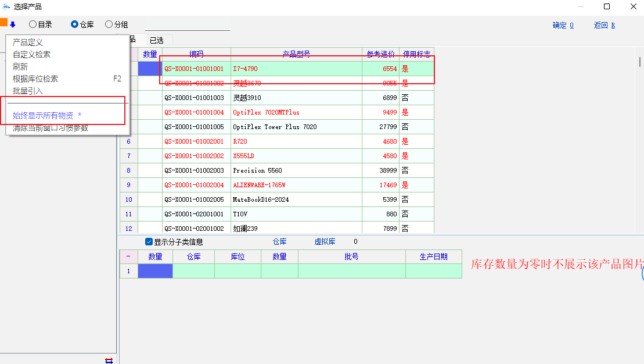The image size is (644, 364).
Task: Click 始终显示所有物资 menu option
Action: 44,116
